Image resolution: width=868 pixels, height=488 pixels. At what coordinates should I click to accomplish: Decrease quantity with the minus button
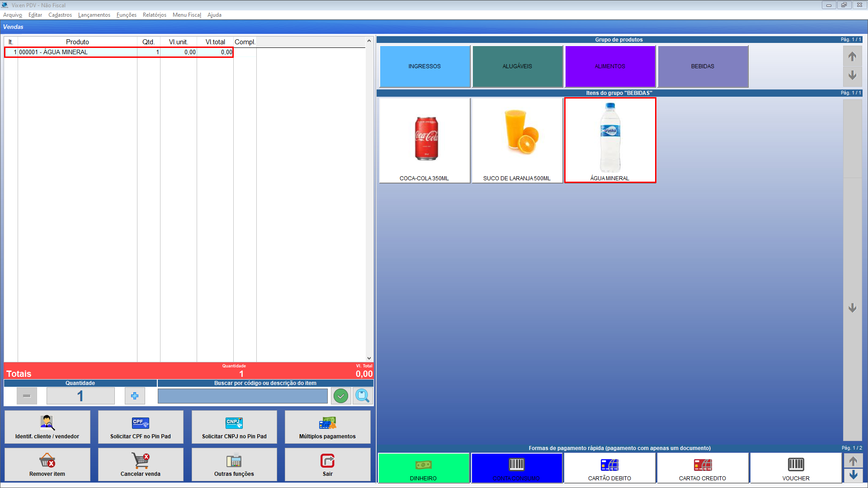27,396
